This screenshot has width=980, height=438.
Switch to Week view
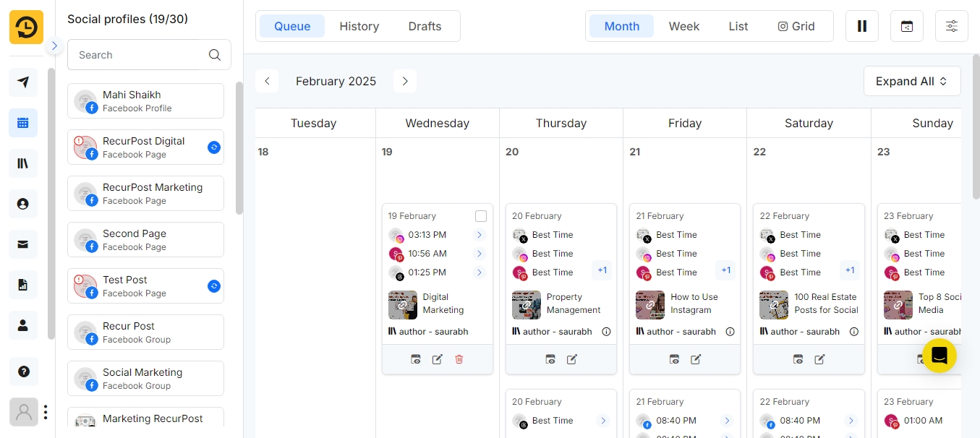tap(683, 26)
